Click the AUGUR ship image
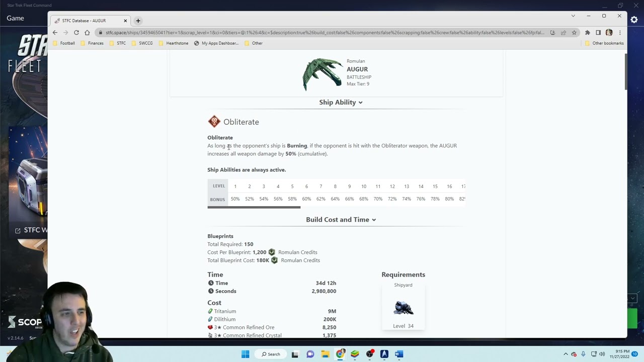 [322, 74]
